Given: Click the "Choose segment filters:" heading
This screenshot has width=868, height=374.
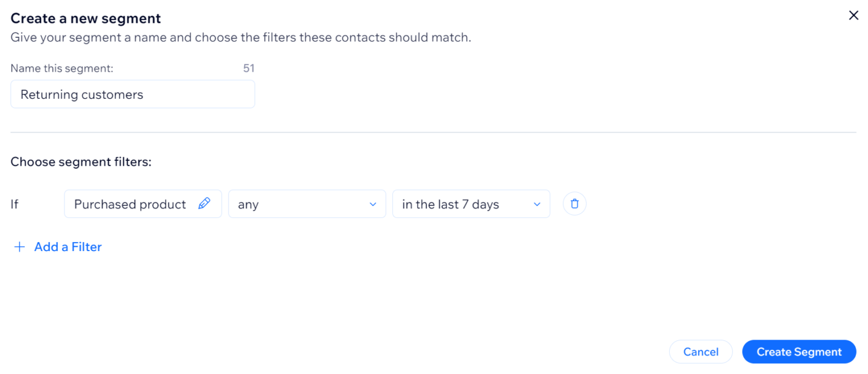Looking at the screenshot, I should tap(81, 162).
